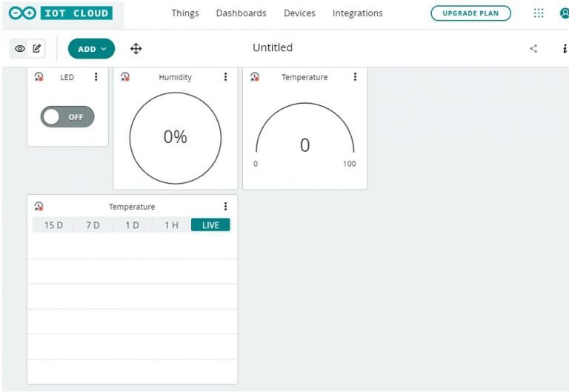
Task: Select the move/arrange widgets icon
Action: (136, 49)
